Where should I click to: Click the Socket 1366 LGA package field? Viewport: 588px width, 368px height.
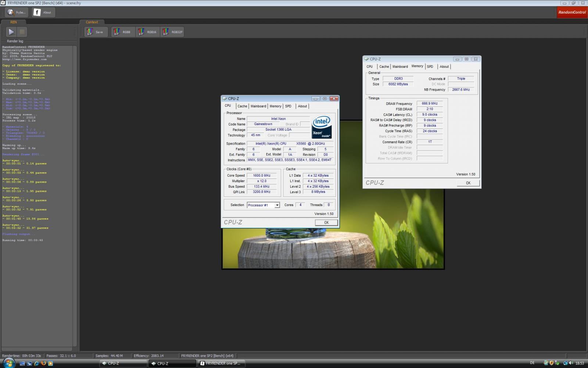[x=278, y=130]
